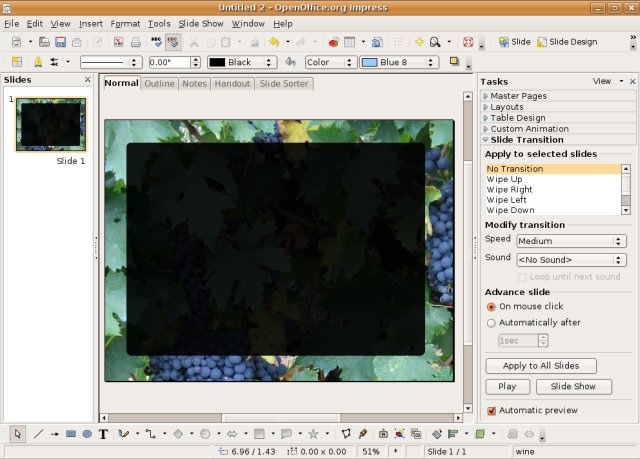Image resolution: width=640 pixels, height=459 pixels.
Task: Click the Slide button in toolbar
Action: (514, 42)
